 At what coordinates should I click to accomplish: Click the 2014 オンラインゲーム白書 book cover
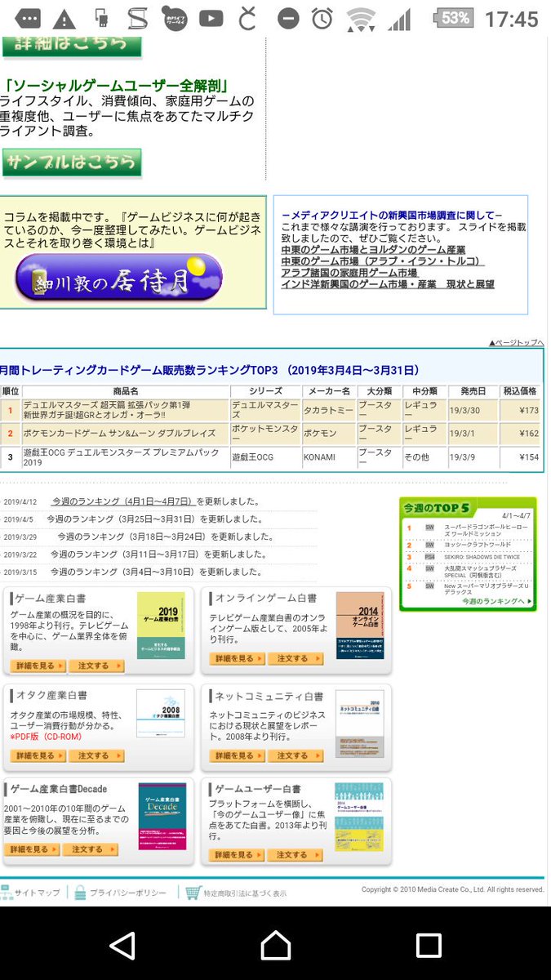coord(360,625)
